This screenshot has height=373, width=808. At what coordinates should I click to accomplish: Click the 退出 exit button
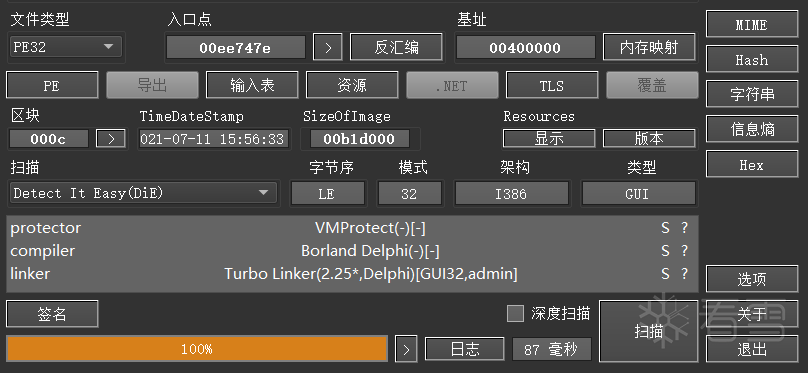click(x=752, y=349)
